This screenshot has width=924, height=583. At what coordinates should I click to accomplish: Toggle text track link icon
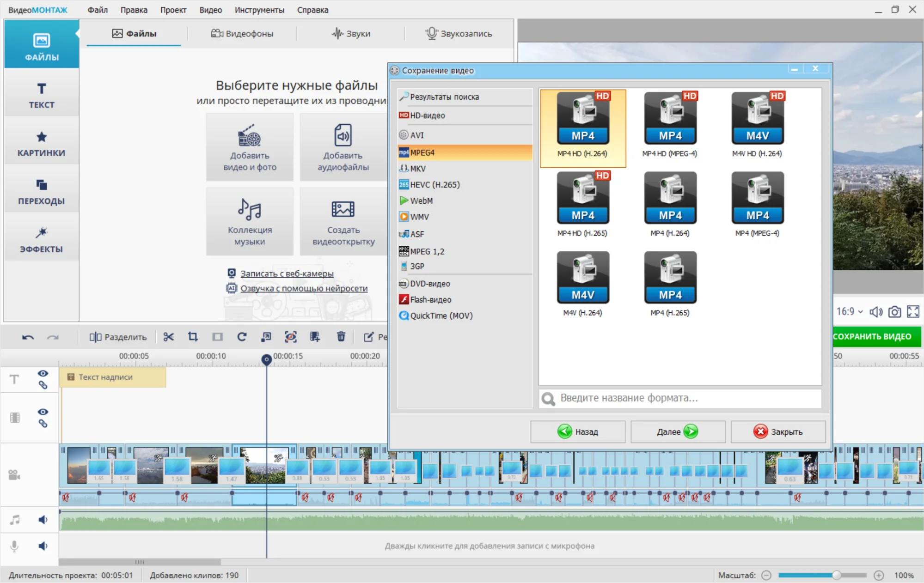(x=43, y=385)
